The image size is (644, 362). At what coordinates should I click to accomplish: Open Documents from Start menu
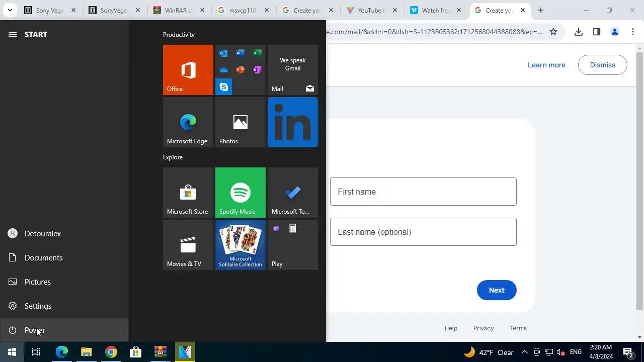click(x=64, y=258)
